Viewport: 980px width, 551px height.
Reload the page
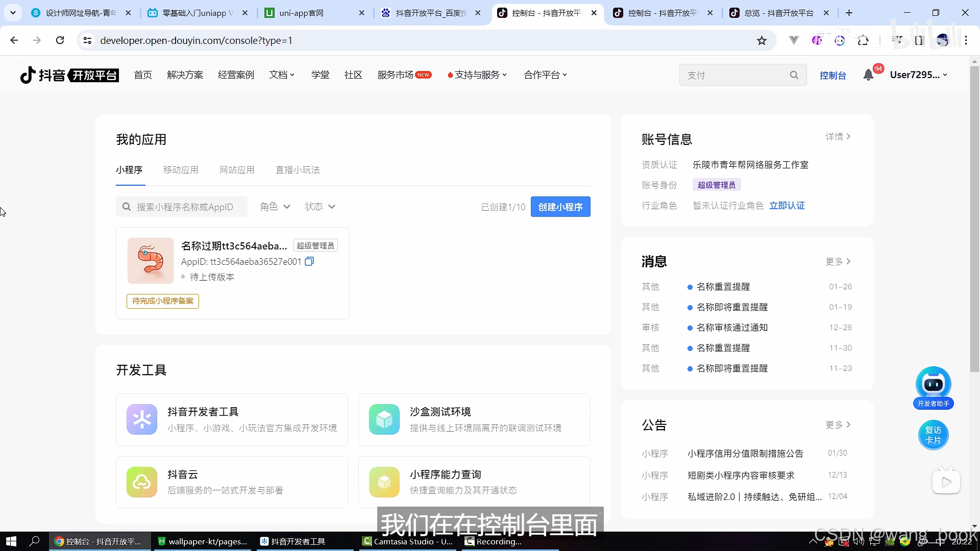point(60,40)
